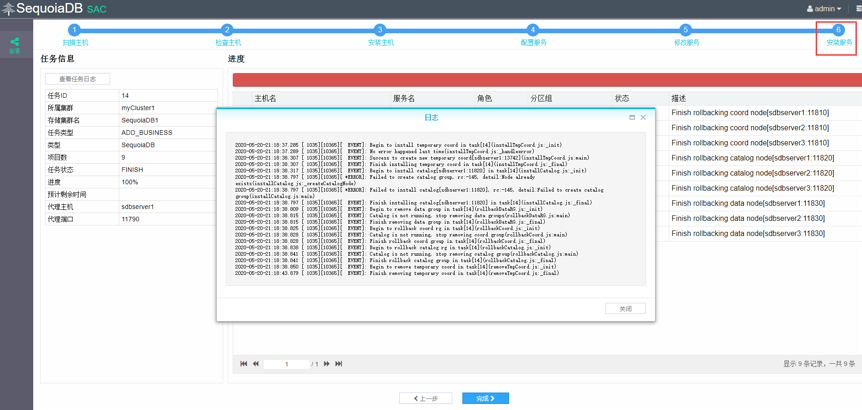Select step 1 扫描主机
Viewport: 862px width, 410px height.
pos(75,30)
